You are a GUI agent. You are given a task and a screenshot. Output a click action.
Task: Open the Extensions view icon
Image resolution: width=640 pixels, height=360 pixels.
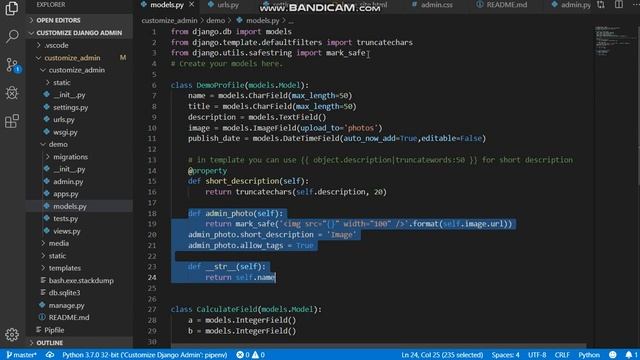point(12,121)
